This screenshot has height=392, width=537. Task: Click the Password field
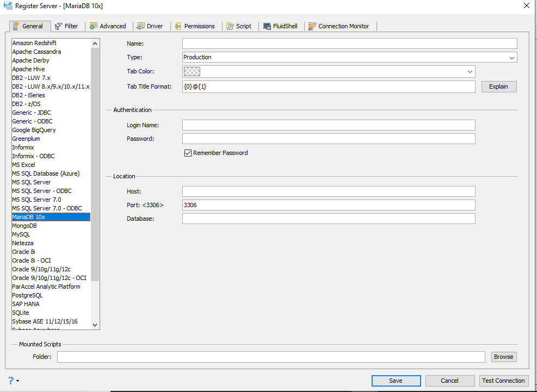coord(329,139)
